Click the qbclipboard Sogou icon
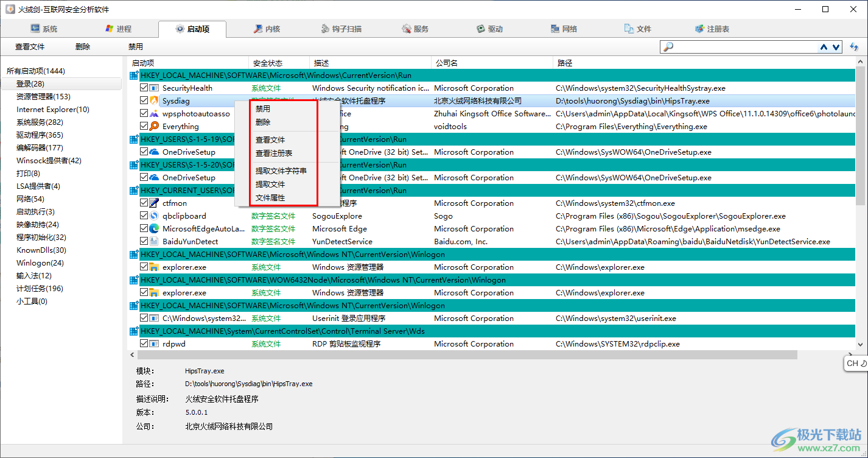 tap(154, 216)
